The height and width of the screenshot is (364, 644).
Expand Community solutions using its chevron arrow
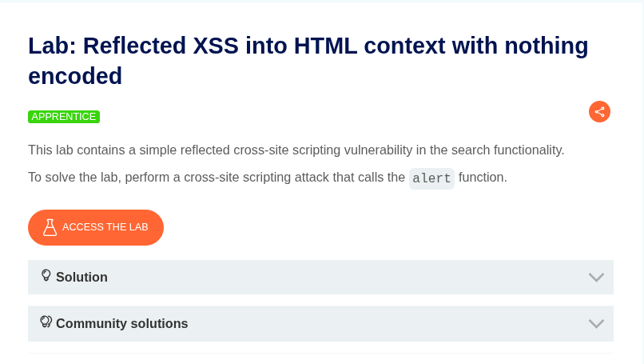[596, 324]
